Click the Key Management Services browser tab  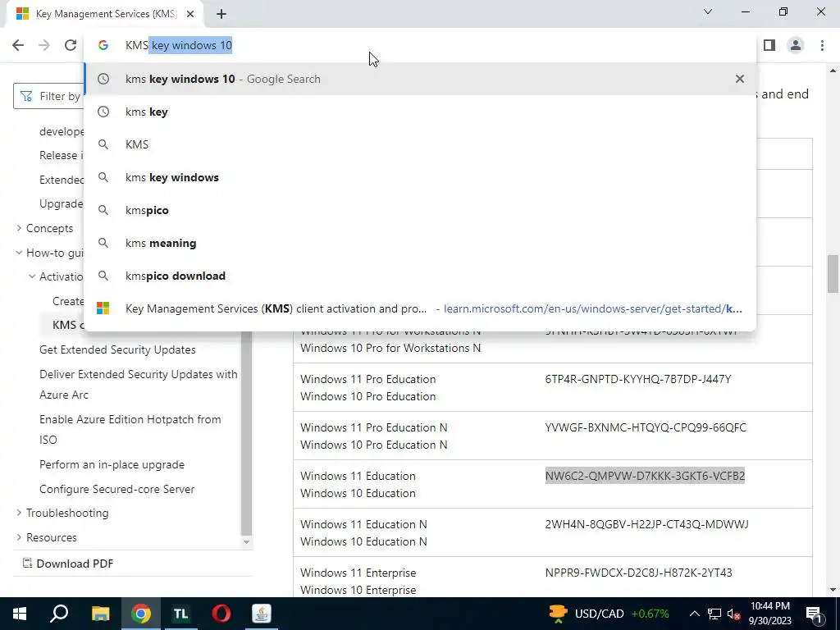click(104, 14)
